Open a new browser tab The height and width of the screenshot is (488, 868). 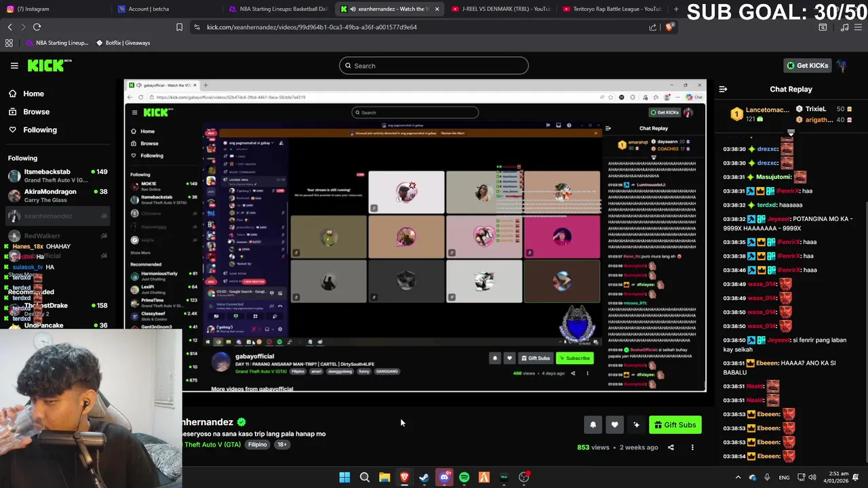676,9
